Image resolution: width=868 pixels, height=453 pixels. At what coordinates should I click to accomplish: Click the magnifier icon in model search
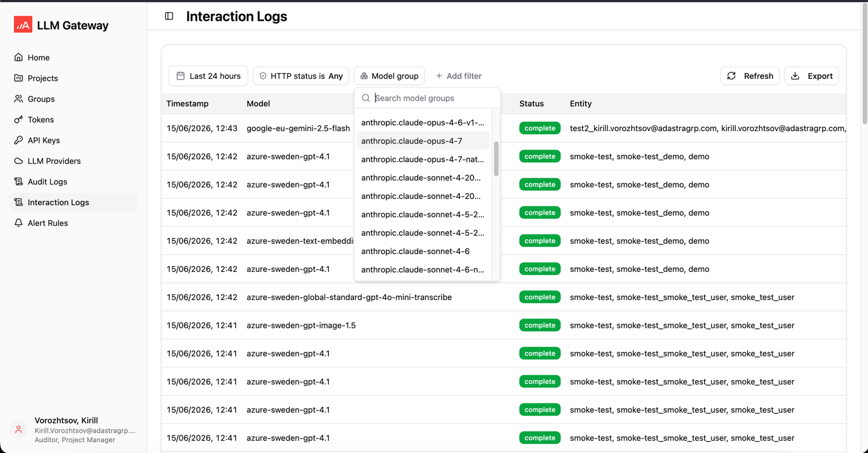(366, 98)
